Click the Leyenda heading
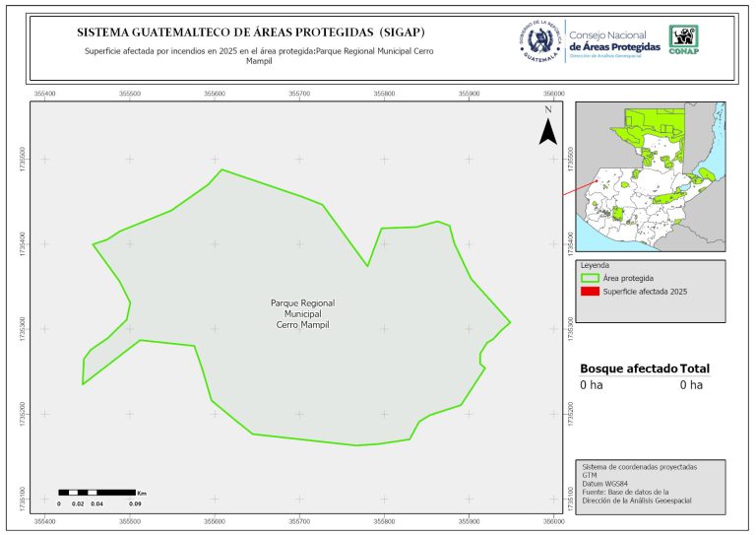Screen dimensions: 756x535 pyautogui.click(x=596, y=265)
